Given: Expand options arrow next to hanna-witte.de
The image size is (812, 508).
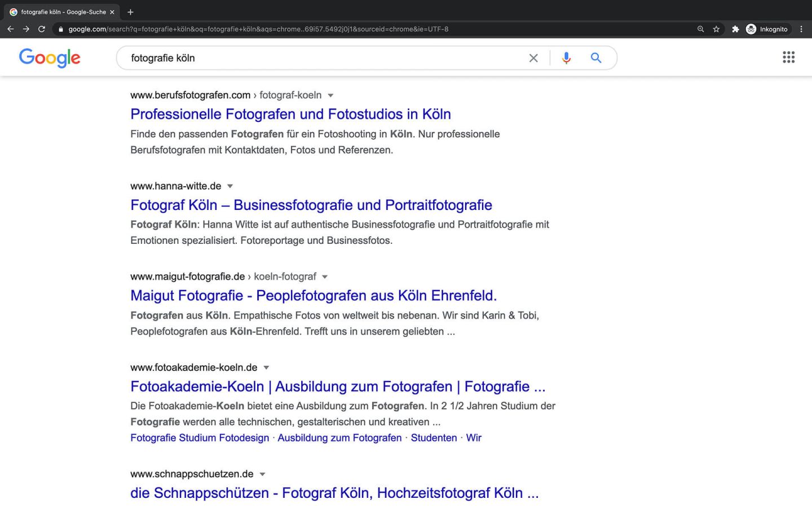Looking at the screenshot, I should tap(230, 186).
